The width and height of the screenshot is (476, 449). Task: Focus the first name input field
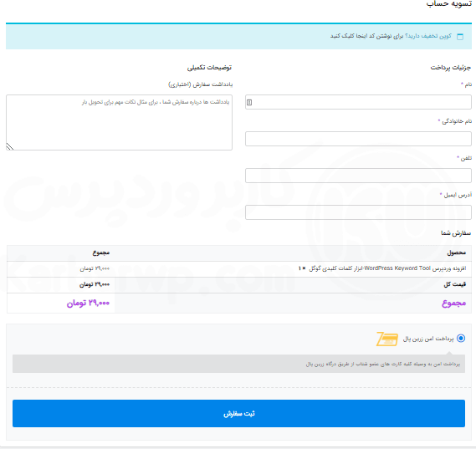358,102
